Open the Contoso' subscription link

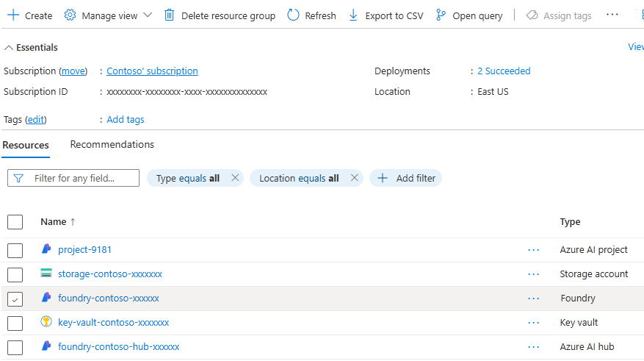click(x=153, y=71)
